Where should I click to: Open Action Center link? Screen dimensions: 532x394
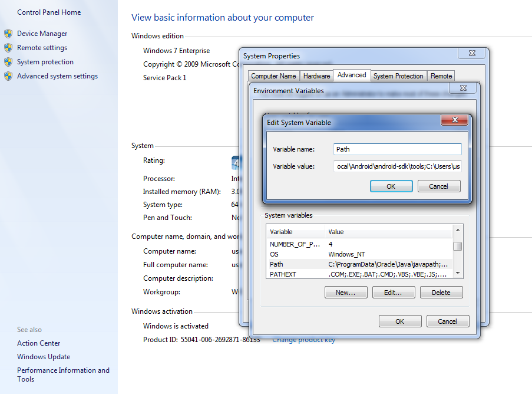[39, 343]
